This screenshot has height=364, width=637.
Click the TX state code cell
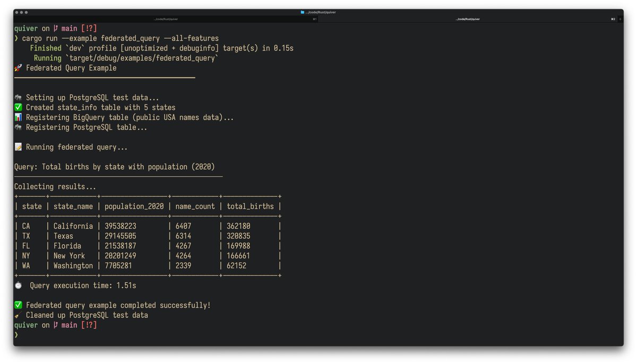point(26,236)
